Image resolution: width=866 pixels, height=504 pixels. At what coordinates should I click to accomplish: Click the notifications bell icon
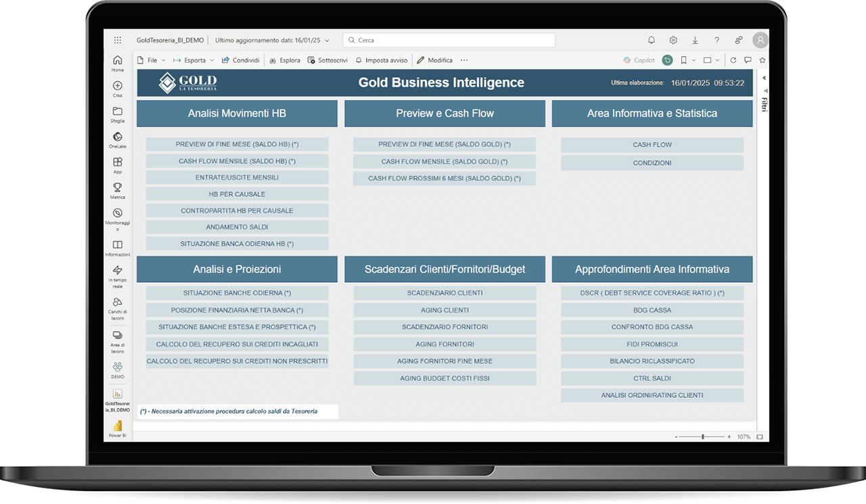(x=652, y=41)
